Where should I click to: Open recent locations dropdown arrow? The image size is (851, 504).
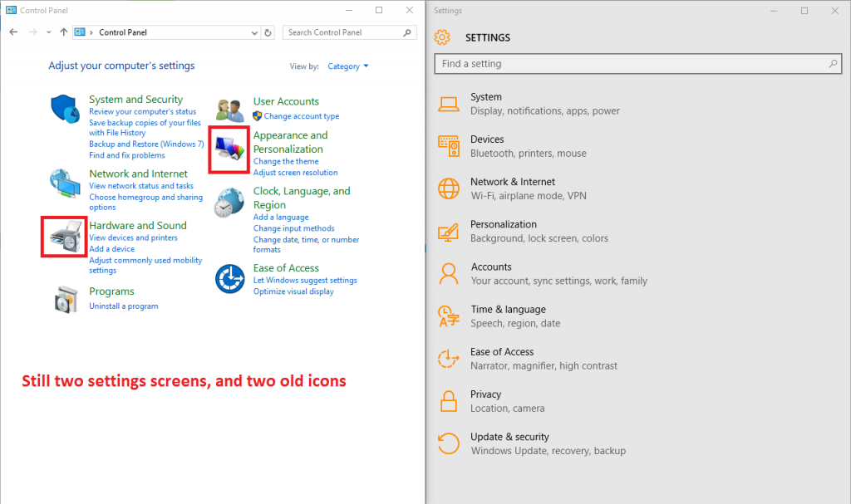49,32
